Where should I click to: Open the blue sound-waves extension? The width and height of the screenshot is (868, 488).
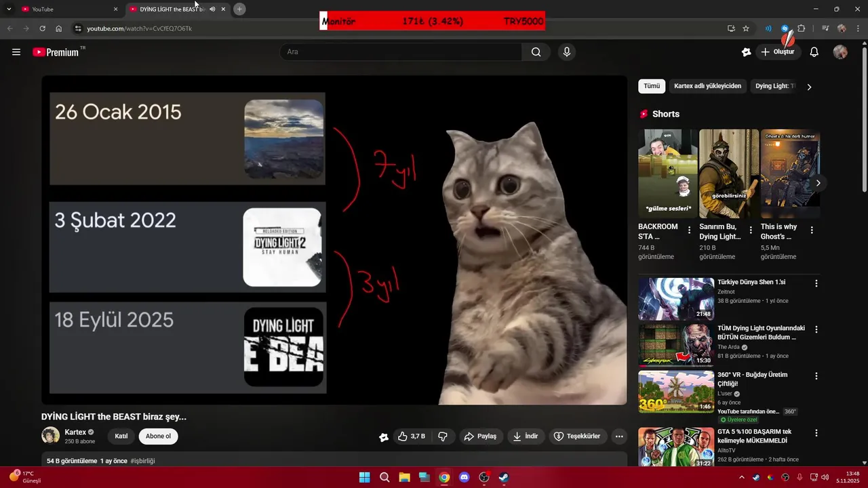pos(768,28)
